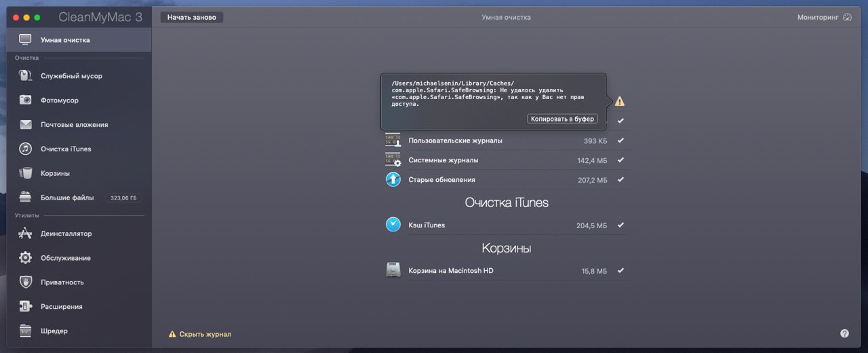Click the yellow warning triangle next to error popup
The height and width of the screenshot is (353, 868).
[620, 101]
